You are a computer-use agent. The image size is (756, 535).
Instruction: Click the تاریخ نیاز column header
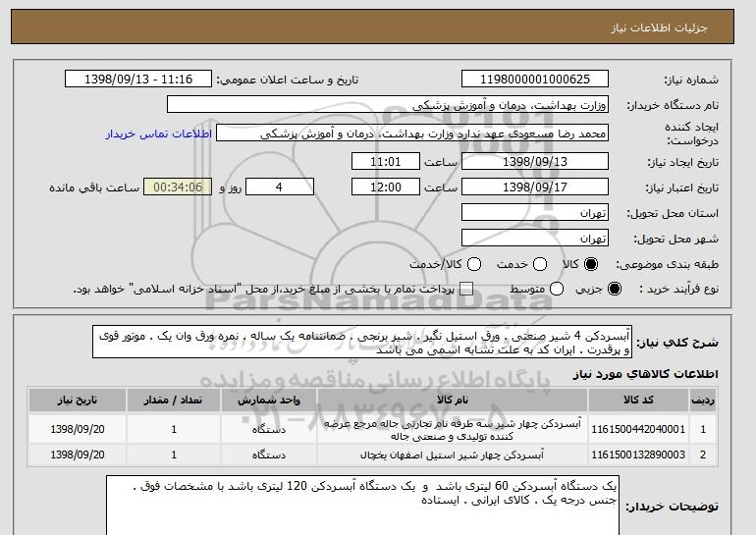78,401
